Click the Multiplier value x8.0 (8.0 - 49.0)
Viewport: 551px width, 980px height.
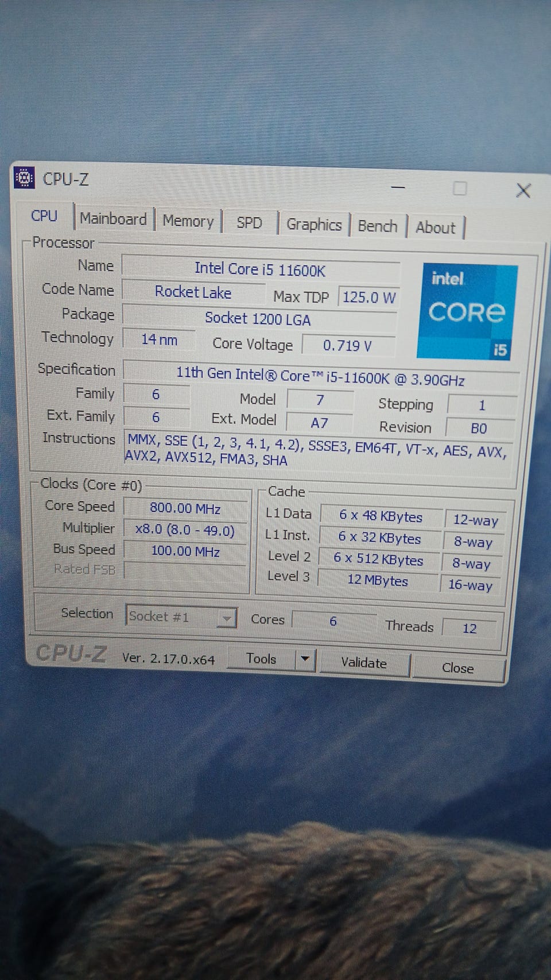click(x=185, y=530)
